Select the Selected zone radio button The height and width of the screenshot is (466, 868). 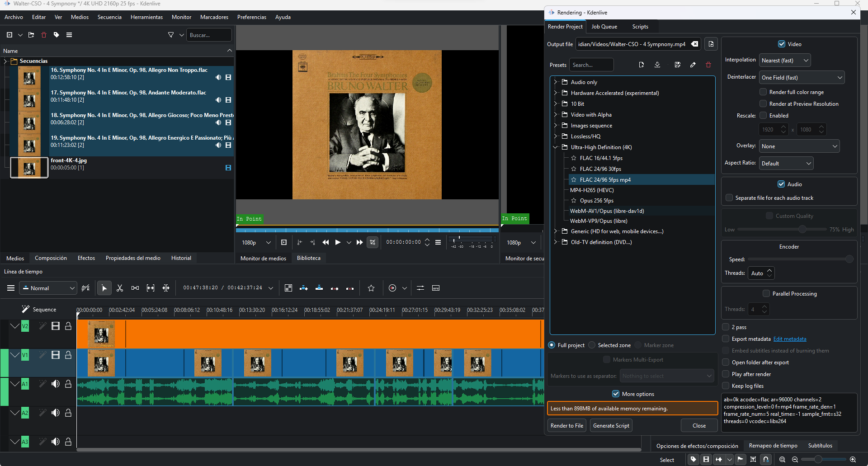tap(592, 345)
